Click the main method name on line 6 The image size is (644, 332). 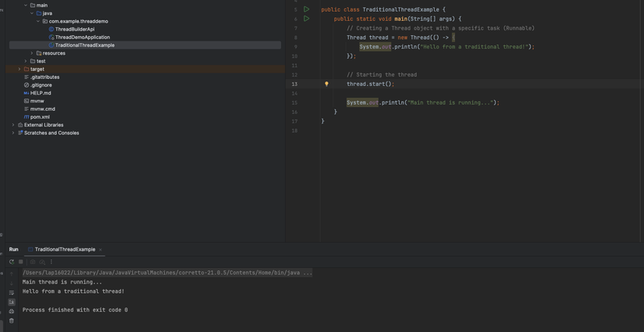click(400, 19)
